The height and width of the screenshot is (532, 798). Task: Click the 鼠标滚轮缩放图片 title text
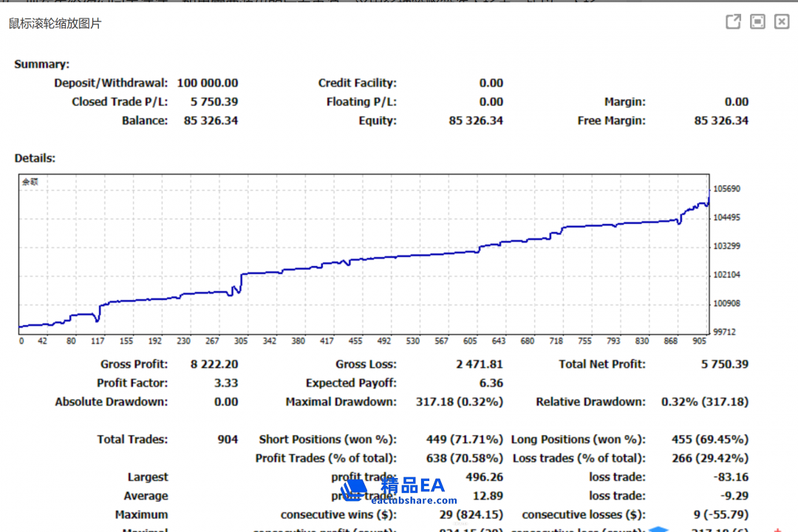[x=55, y=24]
